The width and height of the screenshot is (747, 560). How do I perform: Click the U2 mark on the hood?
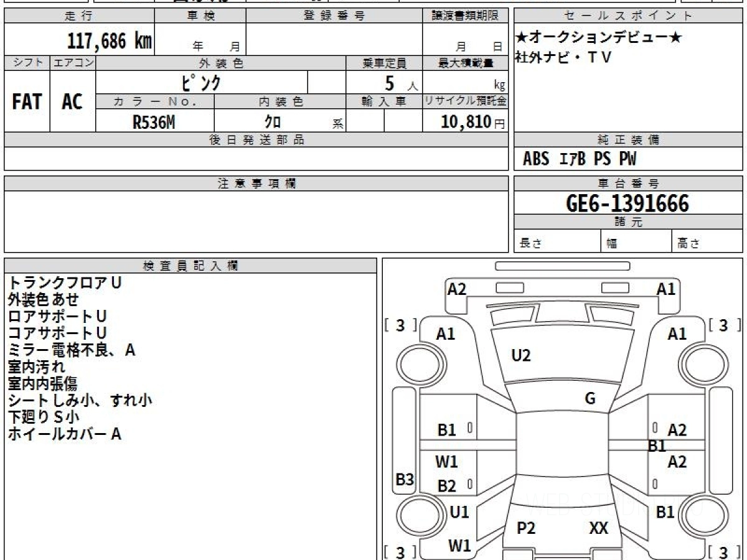[x=521, y=355]
